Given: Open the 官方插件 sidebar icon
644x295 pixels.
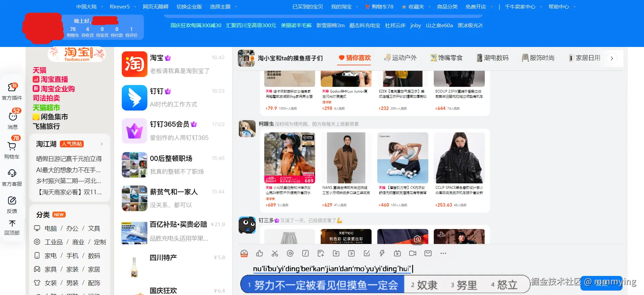Looking at the screenshot, I should 12,91.
